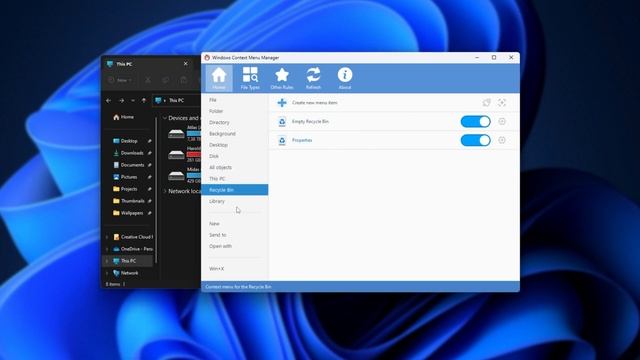
Task: Close the This PC tab in File Explorer
Action: pos(186,64)
